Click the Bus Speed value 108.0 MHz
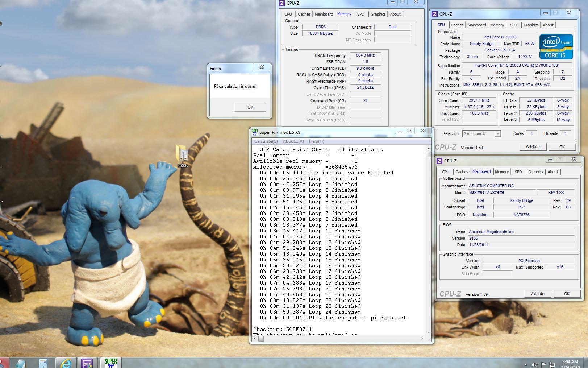The image size is (588, 368). coord(479,113)
